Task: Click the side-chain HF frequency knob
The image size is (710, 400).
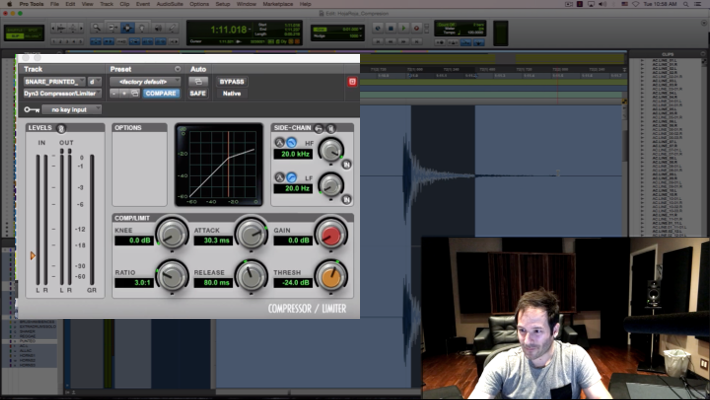Action: click(x=331, y=150)
